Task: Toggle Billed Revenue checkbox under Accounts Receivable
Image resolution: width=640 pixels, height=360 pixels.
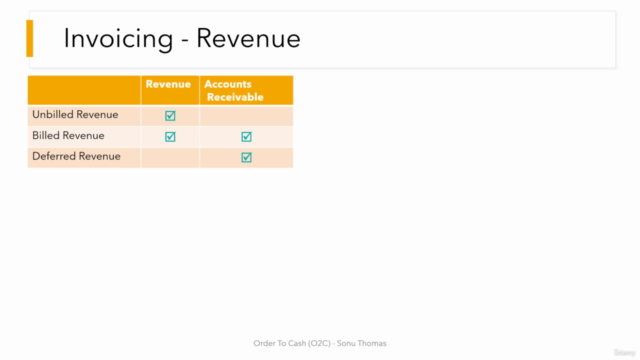Action: [246, 137]
